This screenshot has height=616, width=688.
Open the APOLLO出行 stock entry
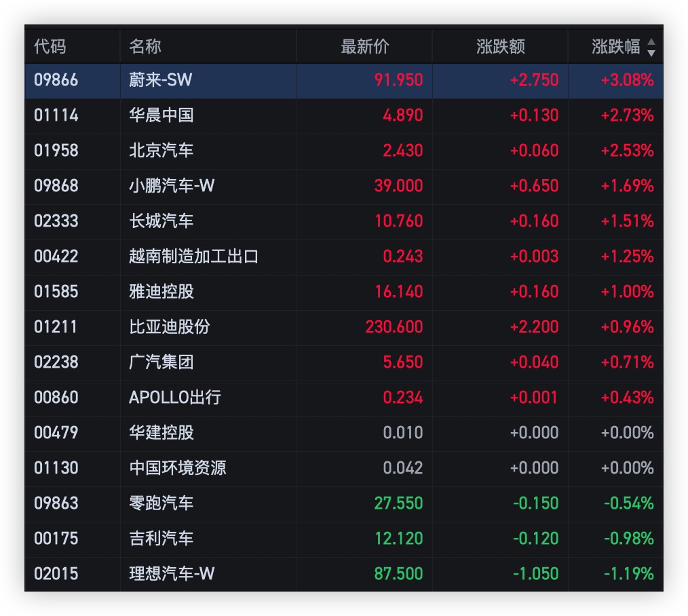[x=175, y=398]
